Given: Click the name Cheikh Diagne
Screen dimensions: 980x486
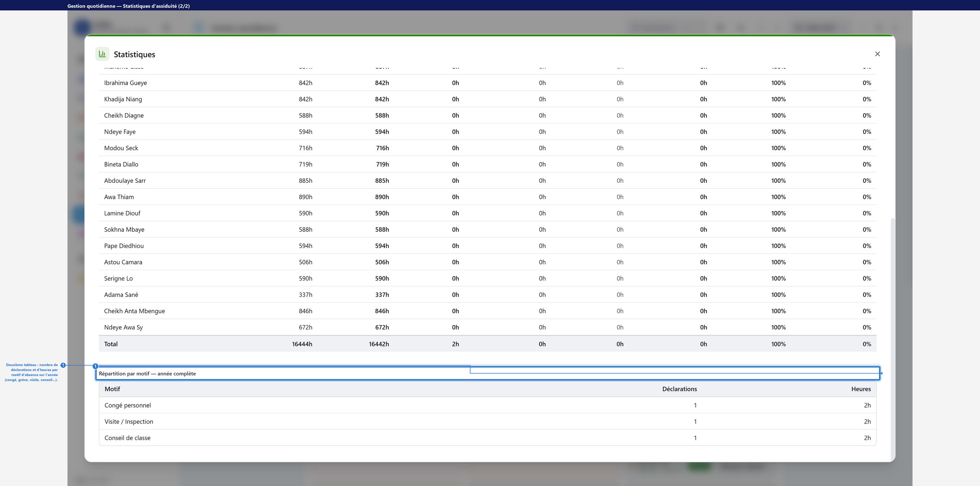Looking at the screenshot, I should click(x=124, y=115).
